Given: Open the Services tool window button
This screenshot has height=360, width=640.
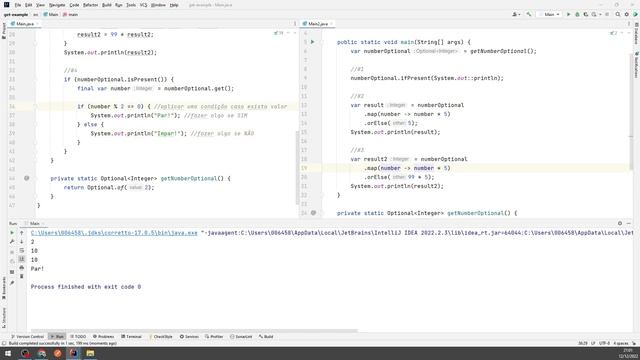Looking at the screenshot, I should 189,337.
